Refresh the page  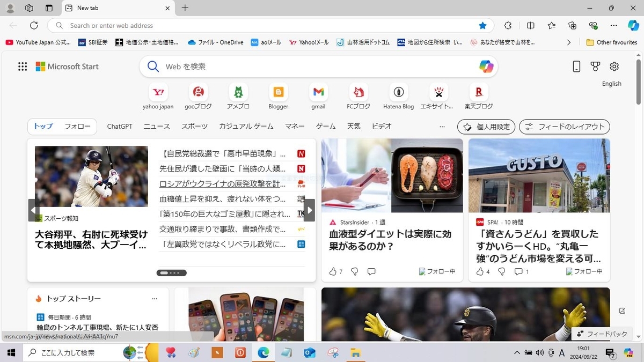coord(34,25)
